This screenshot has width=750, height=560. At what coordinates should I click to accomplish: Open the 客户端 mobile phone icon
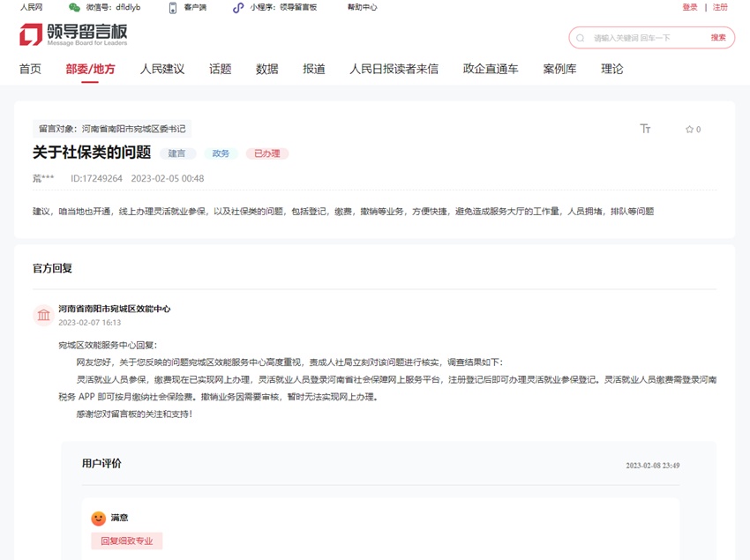[x=173, y=8]
